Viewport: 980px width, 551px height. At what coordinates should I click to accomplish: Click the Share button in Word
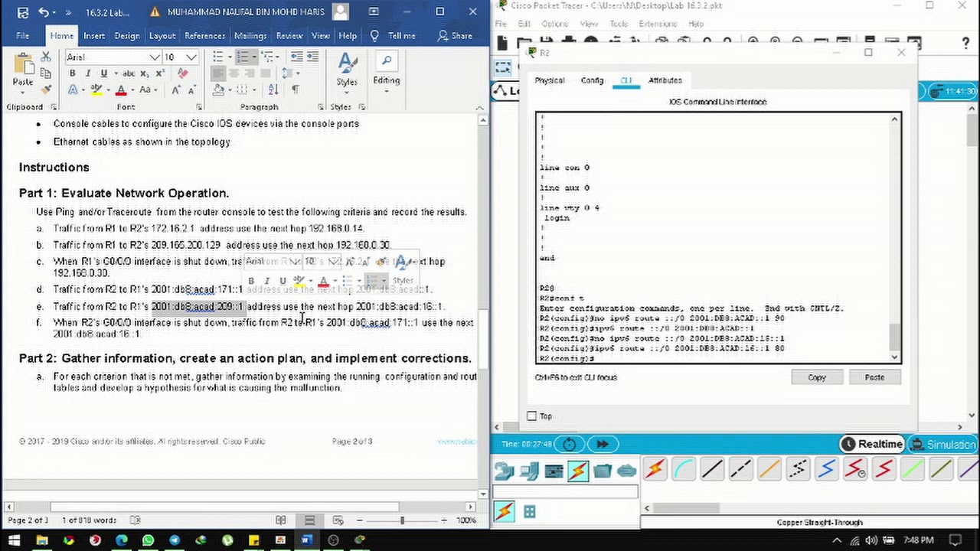tap(455, 35)
